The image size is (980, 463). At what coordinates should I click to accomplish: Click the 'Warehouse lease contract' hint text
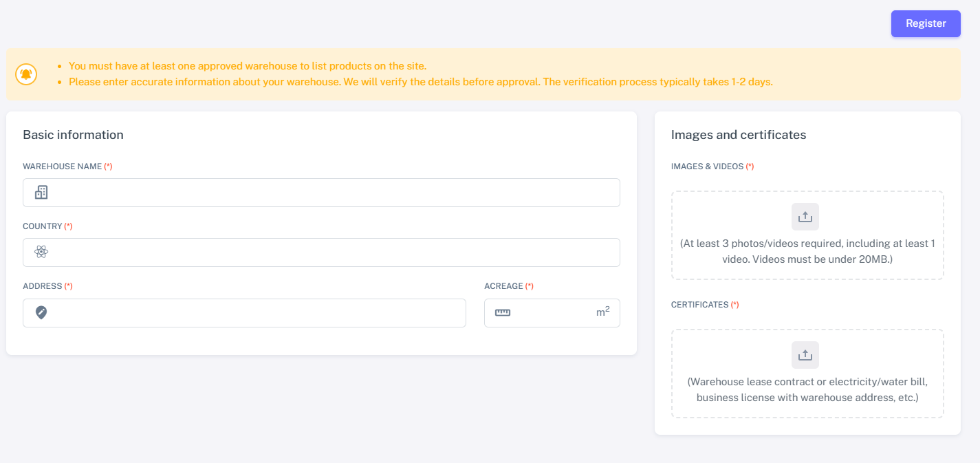coord(807,390)
